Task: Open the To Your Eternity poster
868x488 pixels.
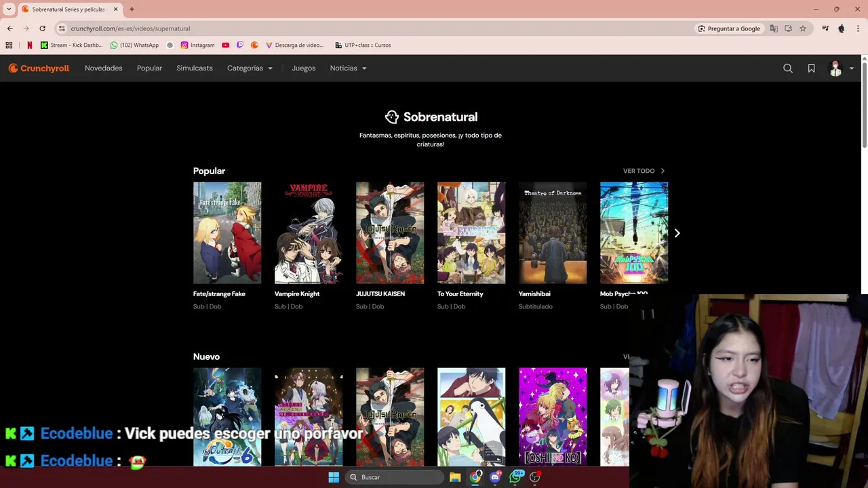Action: point(471,232)
